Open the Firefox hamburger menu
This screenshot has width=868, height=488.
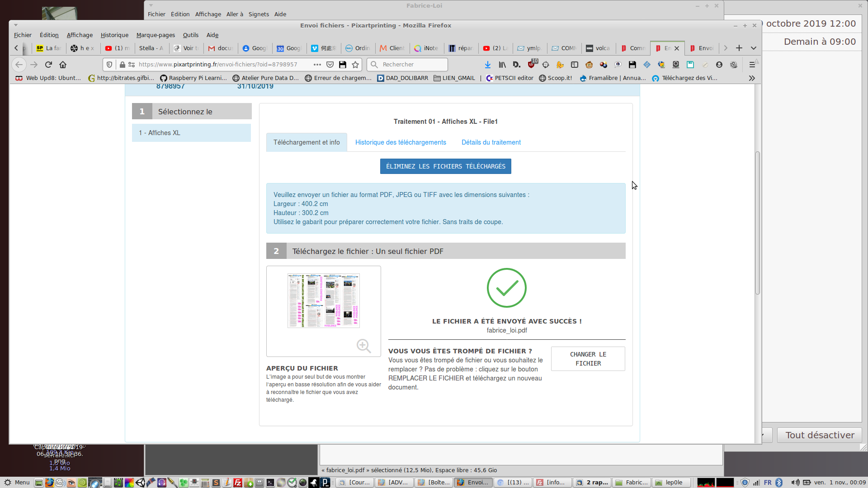pos(752,65)
